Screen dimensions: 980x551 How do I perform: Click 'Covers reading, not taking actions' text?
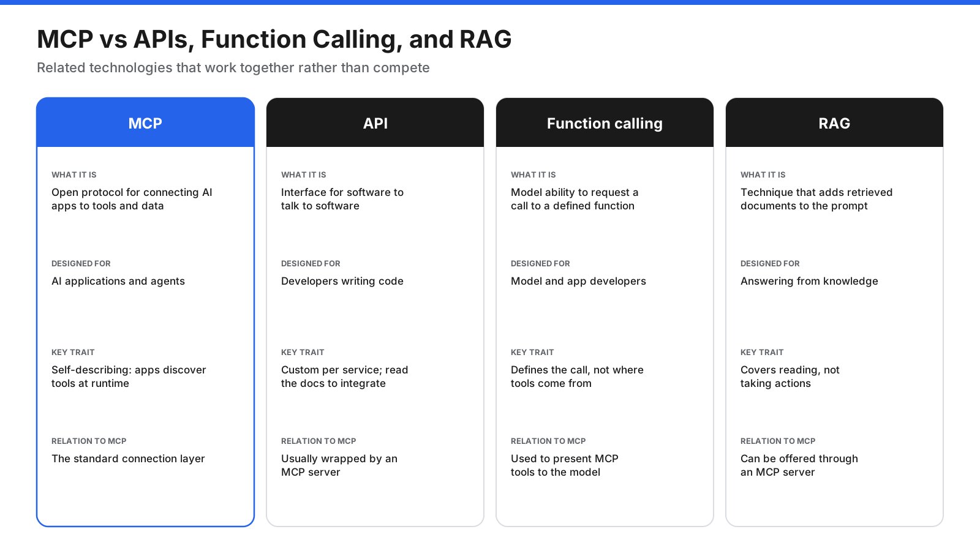790,377
